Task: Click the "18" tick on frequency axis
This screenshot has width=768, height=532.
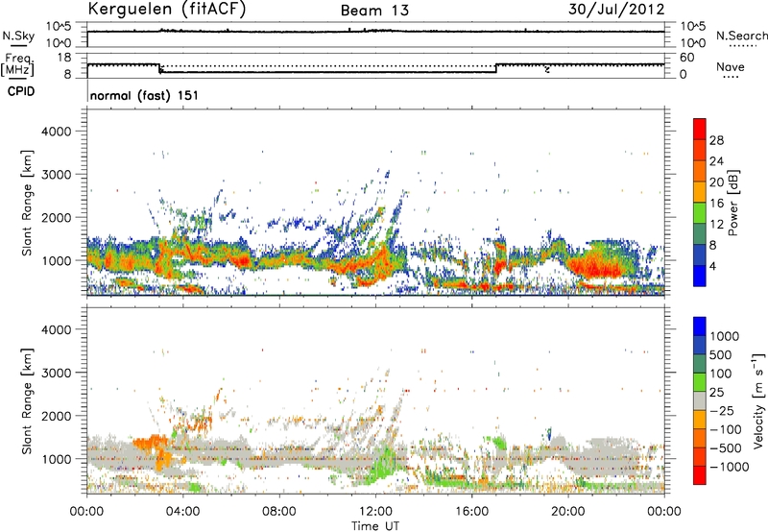Action: (x=64, y=58)
